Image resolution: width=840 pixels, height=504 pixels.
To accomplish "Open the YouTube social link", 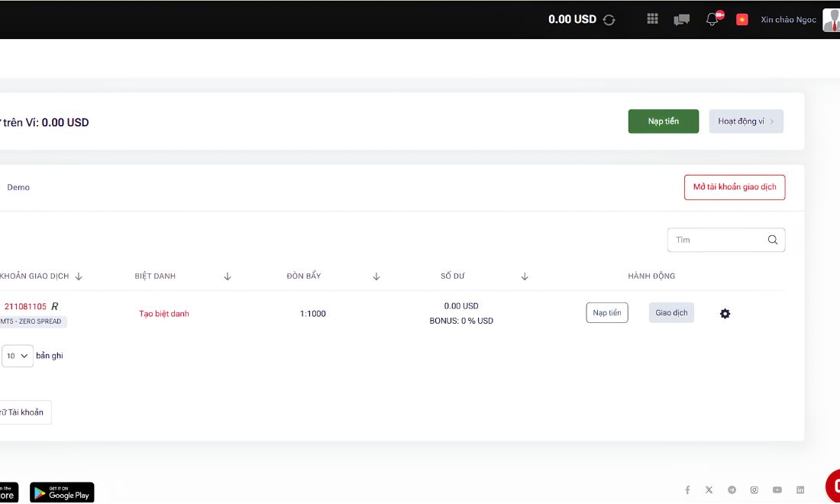I will tap(777, 489).
